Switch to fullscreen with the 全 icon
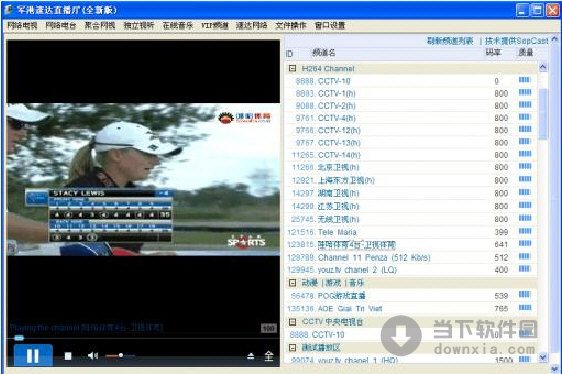This screenshot has height=374, width=562. 269,356
